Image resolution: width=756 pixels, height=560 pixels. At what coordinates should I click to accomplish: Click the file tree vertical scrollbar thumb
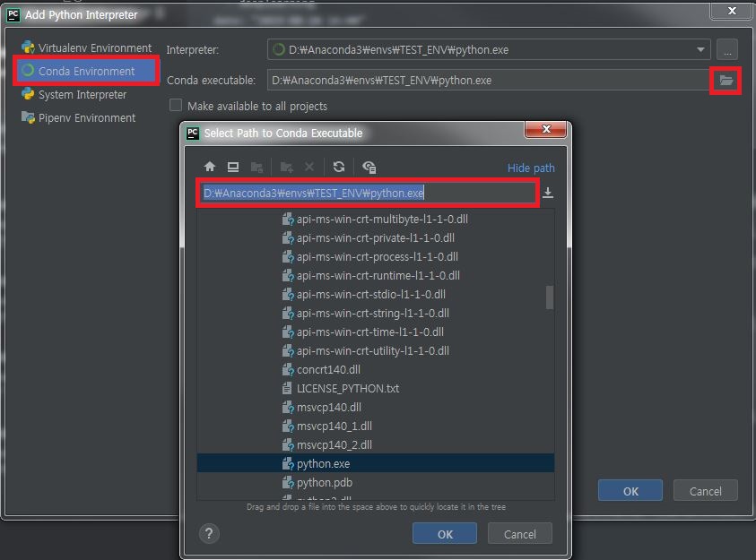point(549,297)
